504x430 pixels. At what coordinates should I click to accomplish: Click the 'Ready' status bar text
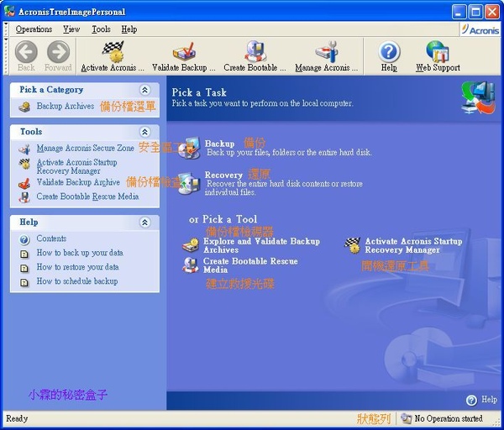point(17,418)
